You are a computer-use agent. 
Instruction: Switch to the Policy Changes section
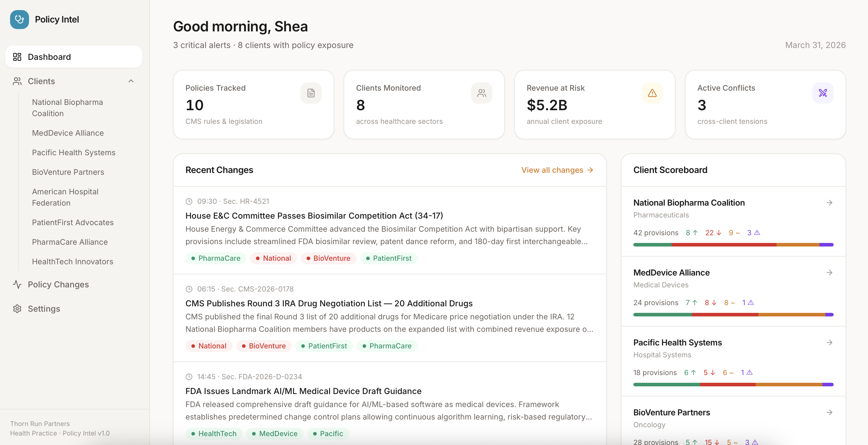[58, 284]
